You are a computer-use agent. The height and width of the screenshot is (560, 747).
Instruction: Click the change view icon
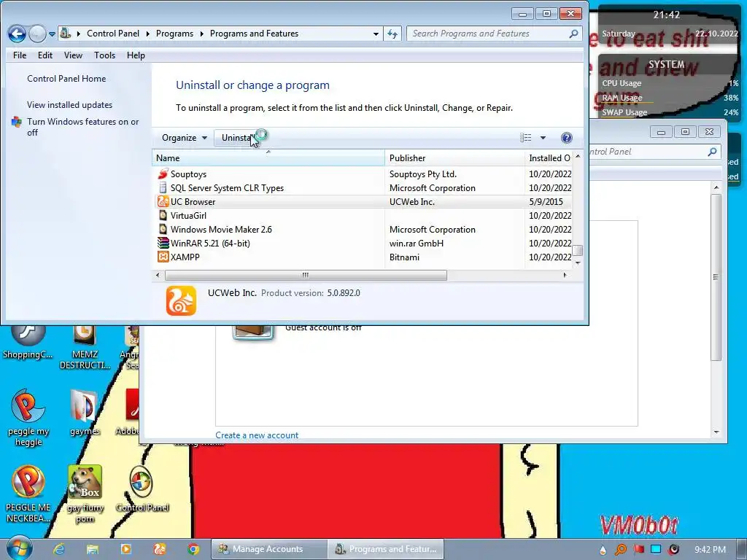[x=525, y=138]
